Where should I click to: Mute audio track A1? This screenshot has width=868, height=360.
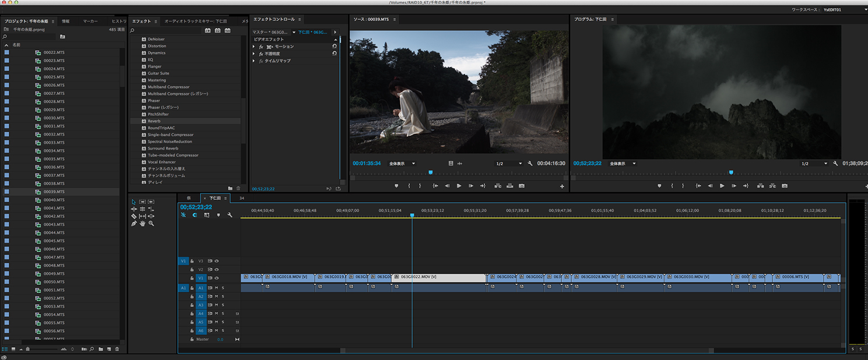(216, 288)
